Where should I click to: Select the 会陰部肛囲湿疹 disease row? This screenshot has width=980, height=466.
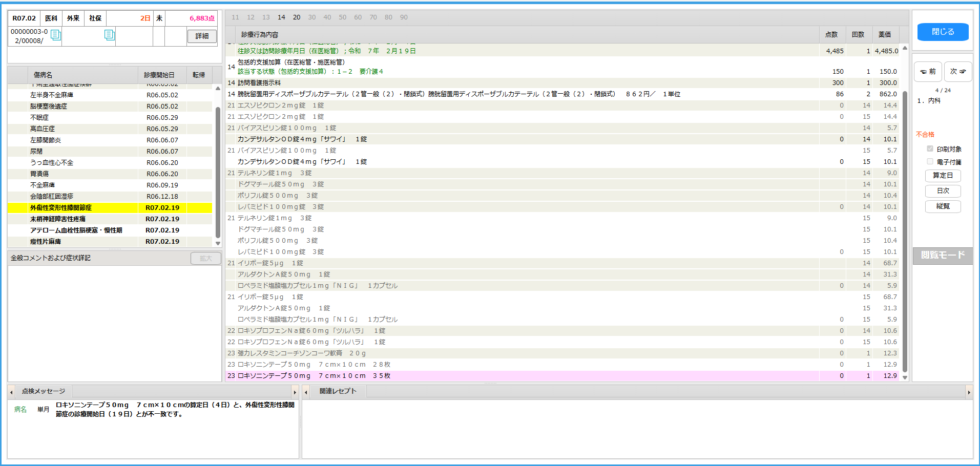tap(110, 197)
